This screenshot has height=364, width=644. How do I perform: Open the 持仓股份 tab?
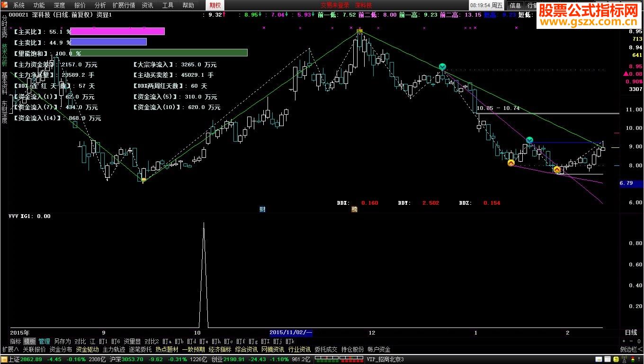[x=352, y=349]
